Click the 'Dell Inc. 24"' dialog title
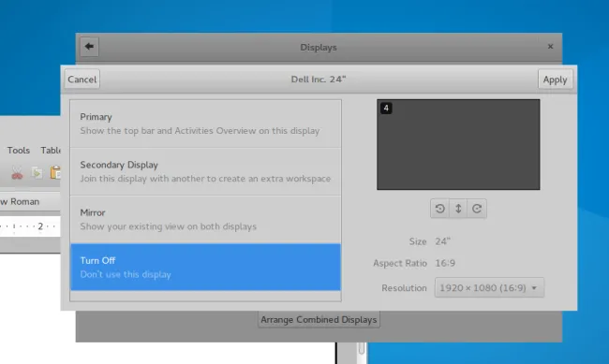 [x=319, y=80]
